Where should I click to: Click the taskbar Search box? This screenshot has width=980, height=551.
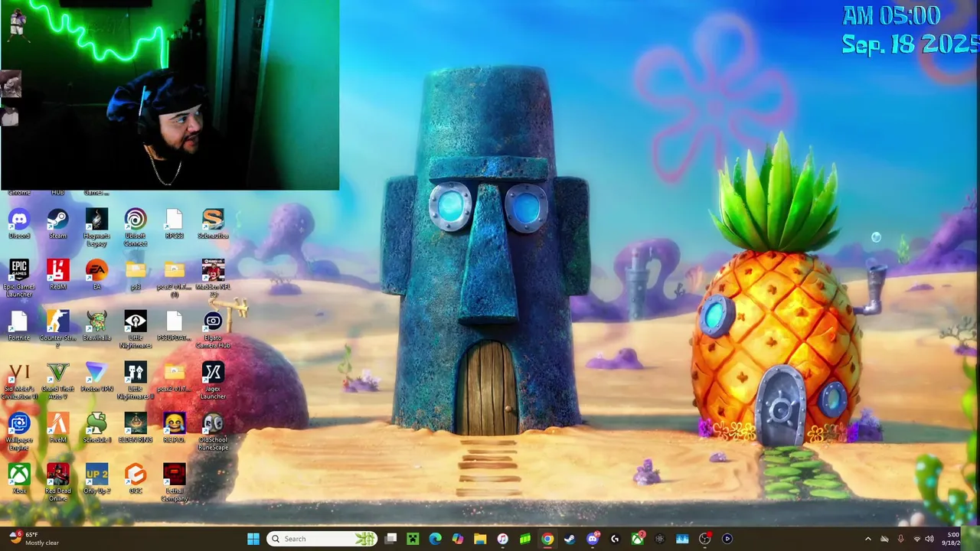pyautogui.click(x=322, y=539)
